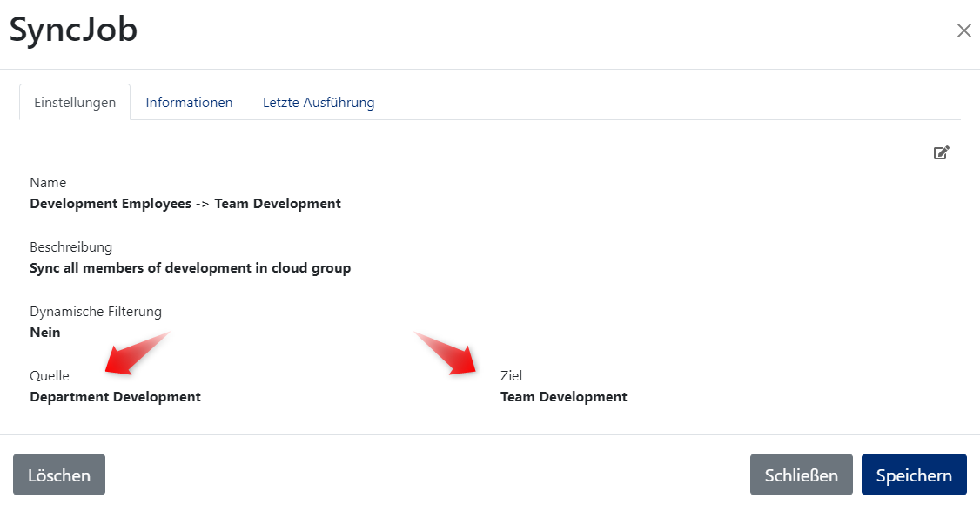Open the Letzte Ausführung tab
The height and width of the screenshot is (505, 980).
click(x=319, y=102)
